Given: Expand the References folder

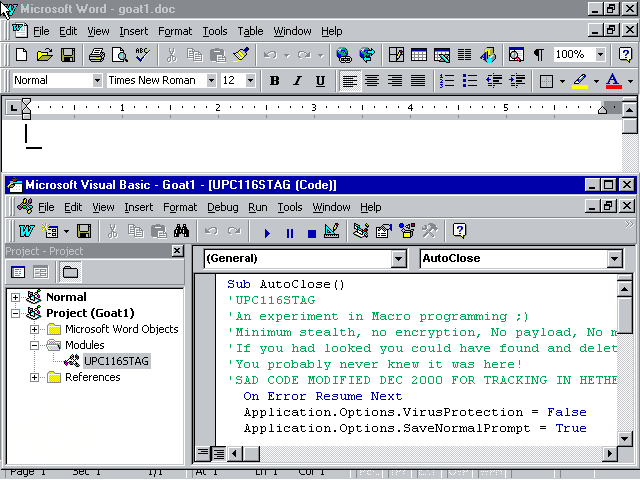Looking at the screenshot, I should click(35, 377).
